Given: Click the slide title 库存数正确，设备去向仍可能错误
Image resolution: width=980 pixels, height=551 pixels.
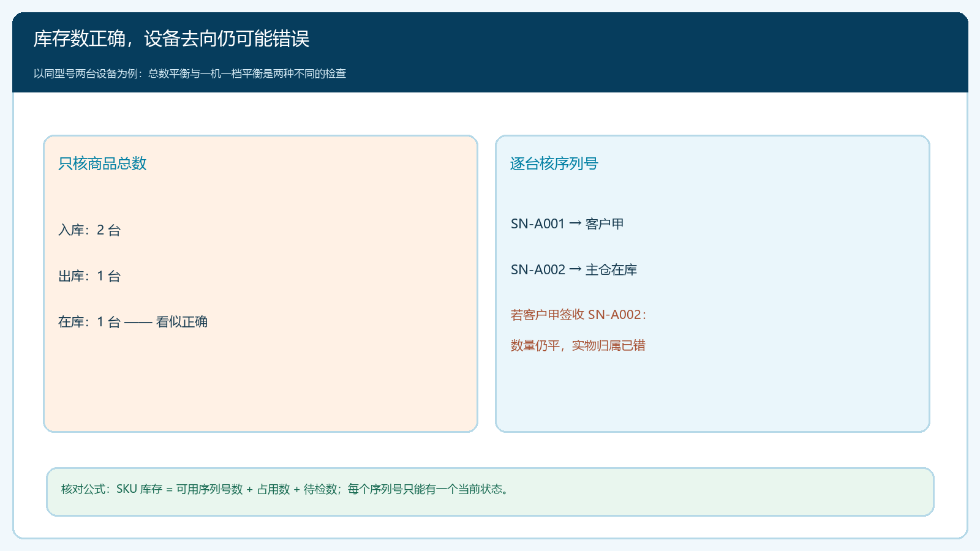Looking at the screenshot, I should pos(171,39).
